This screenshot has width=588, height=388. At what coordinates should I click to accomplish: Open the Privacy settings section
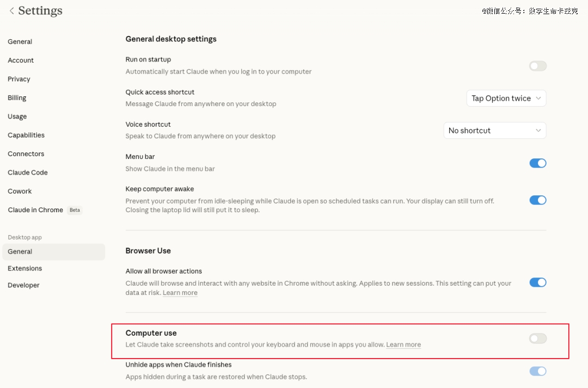19,79
